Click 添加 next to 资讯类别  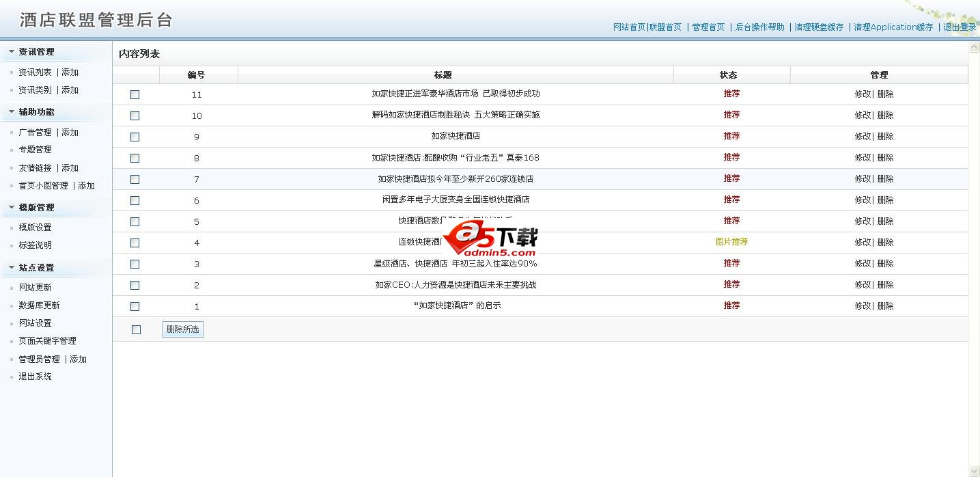tap(70, 90)
